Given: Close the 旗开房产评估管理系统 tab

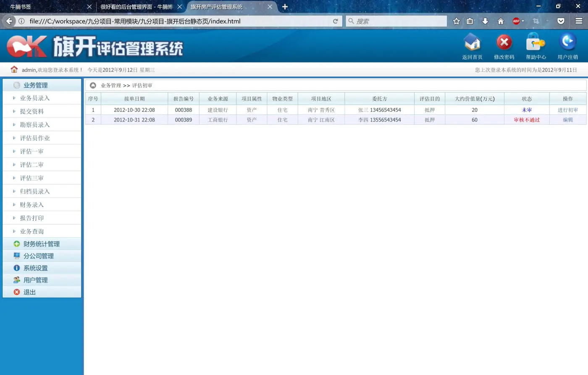Looking at the screenshot, I should 270,7.
